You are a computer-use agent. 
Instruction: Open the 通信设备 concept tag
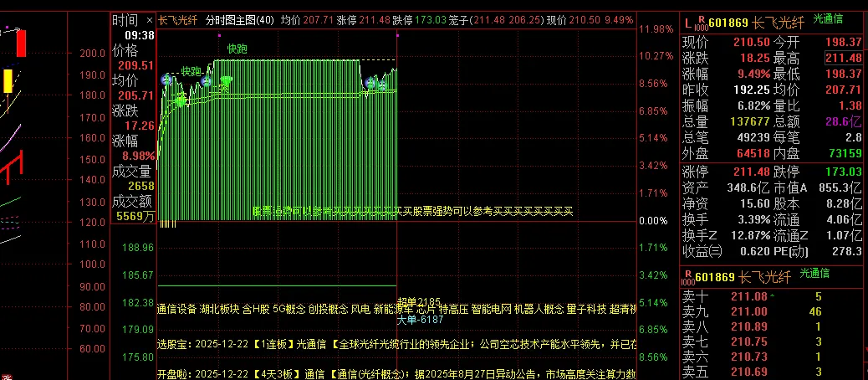(x=177, y=309)
